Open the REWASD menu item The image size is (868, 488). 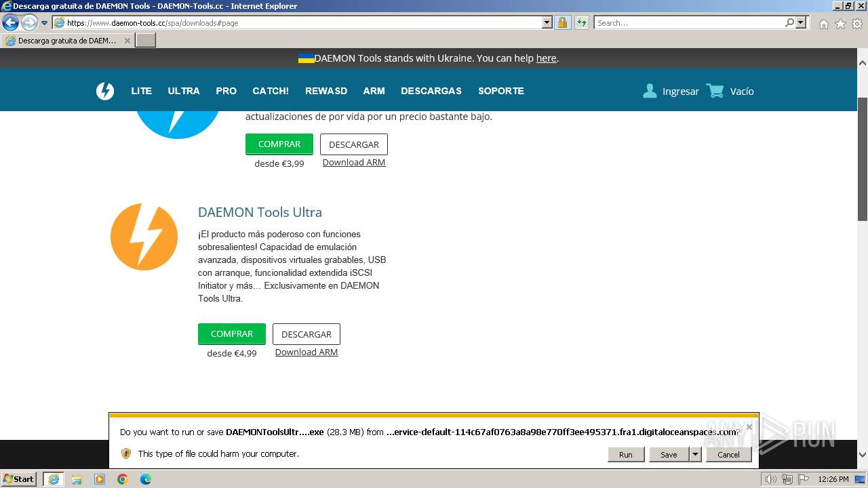[x=326, y=91]
